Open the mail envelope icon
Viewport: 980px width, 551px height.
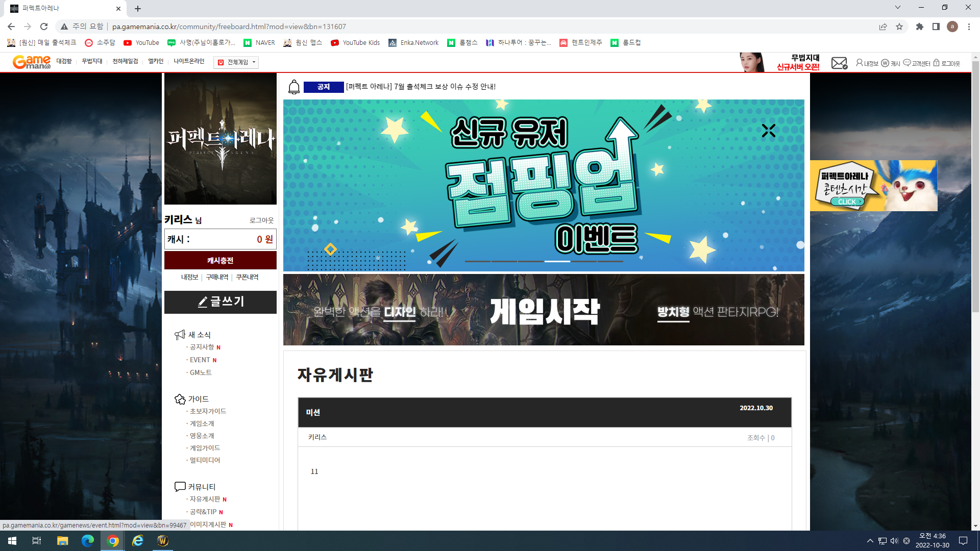click(x=839, y=63)
